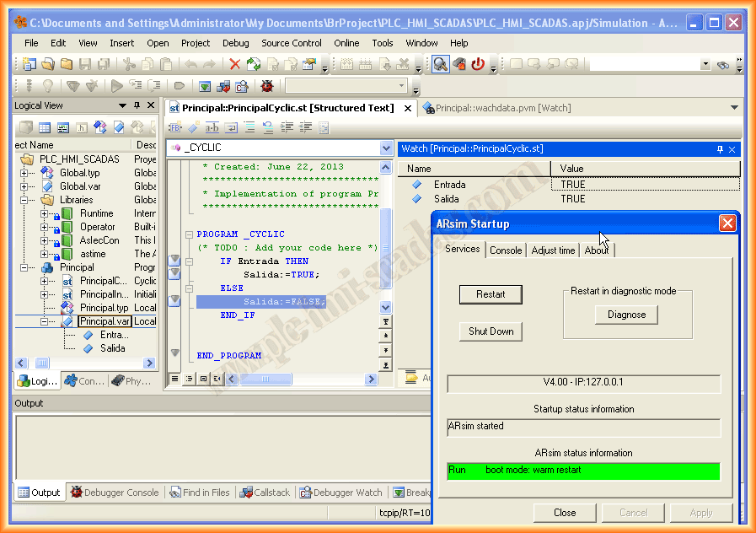Click the Diagnose button
This screenshot has width=756, height=533.
(626, 315)
